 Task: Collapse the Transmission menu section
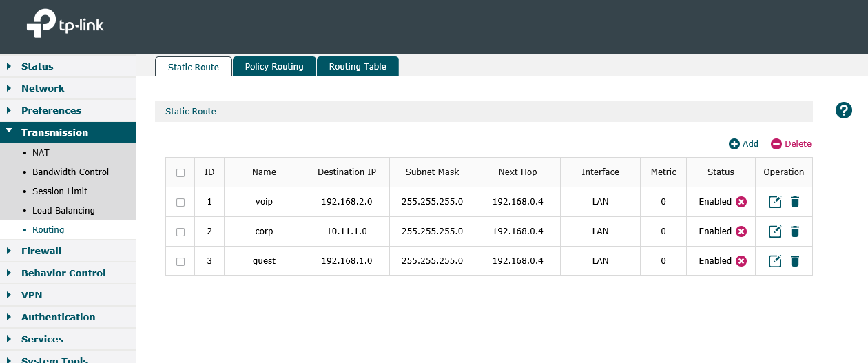coord(54,132)
